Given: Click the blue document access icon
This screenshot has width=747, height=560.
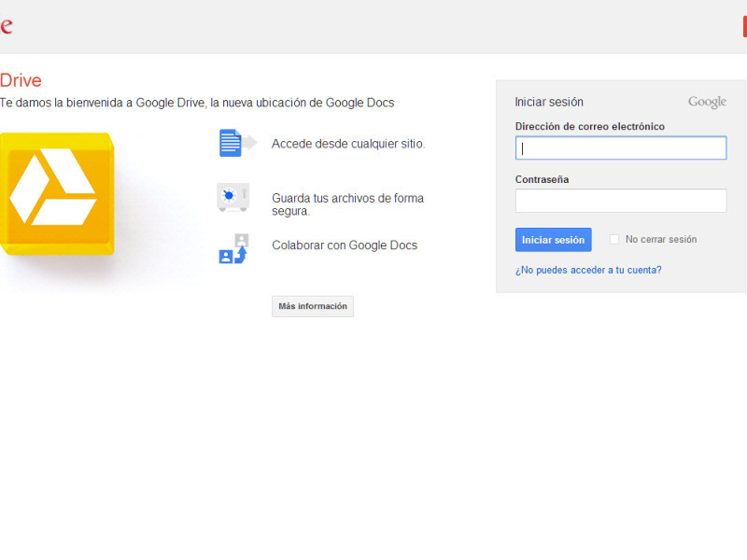Looking at the screenshot, I should (237, 143).
